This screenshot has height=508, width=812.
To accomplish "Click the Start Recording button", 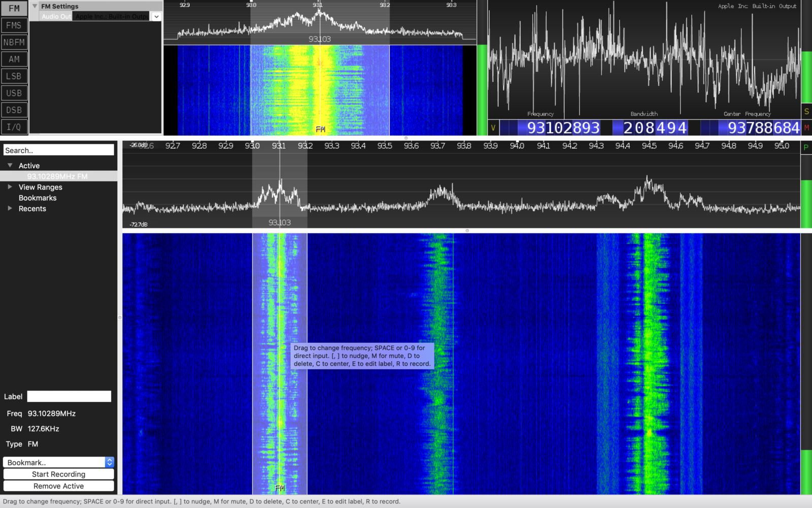I will pyautogui.click(x=59, y=474).
